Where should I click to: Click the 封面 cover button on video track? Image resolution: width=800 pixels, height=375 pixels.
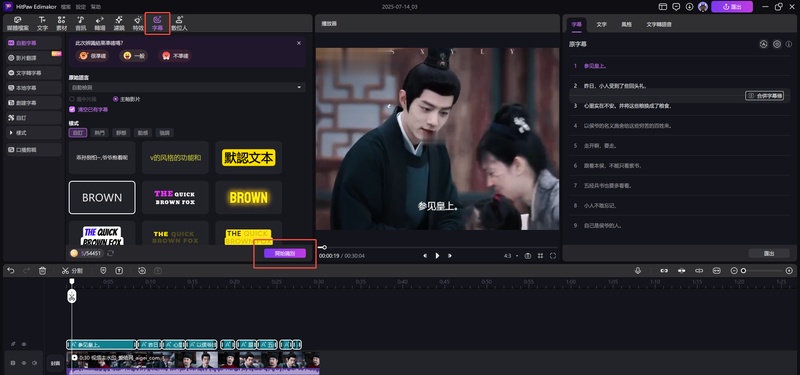click(x=55, y=363)
